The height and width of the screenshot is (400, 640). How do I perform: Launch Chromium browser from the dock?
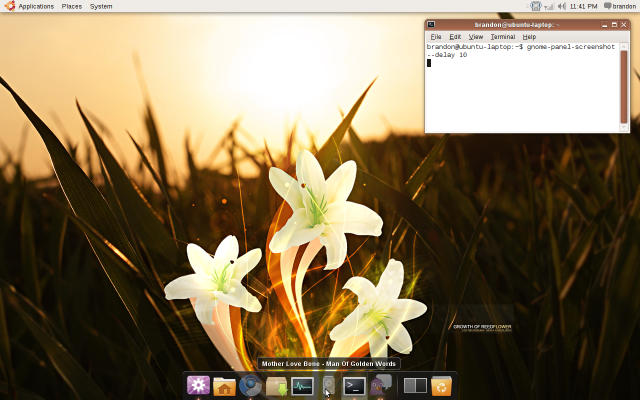click(250, 386)
